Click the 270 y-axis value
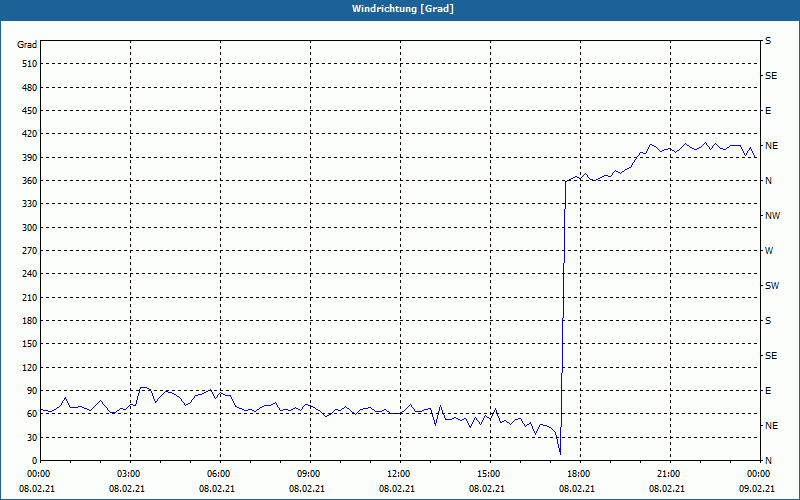Viewport: 800px width, 500px height. [x=30, y=251]
